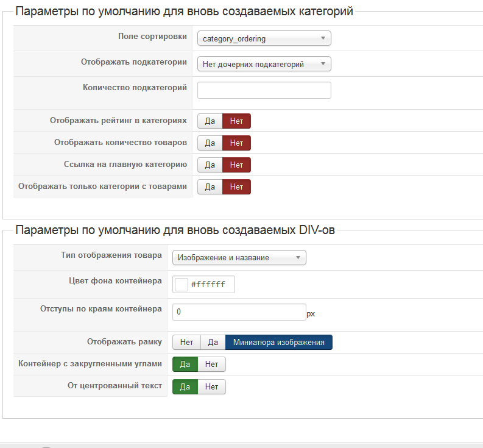Click the 'Количество подкатегорий' input field

[264, 90]
